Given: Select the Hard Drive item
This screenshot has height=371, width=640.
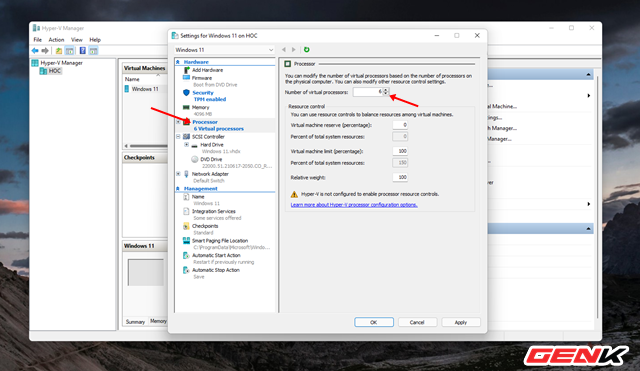Looking at the screenshot, I should [212, 145].
